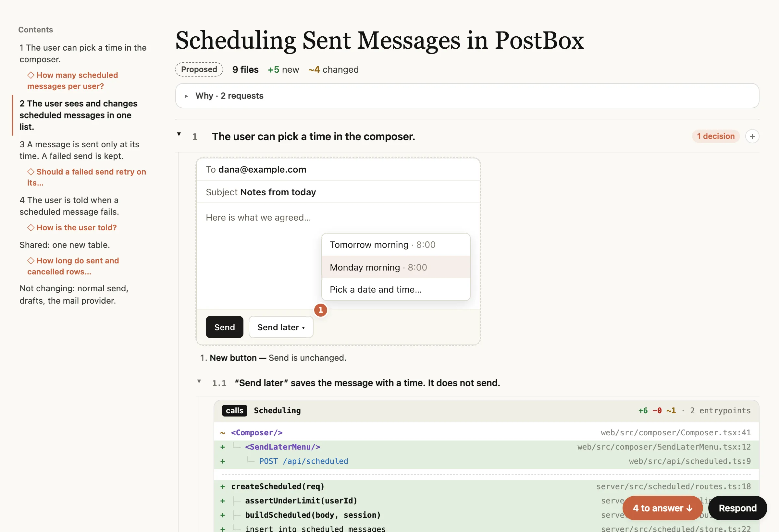Choose 'Tomorrow morning · 8:00' option
Image resolution: width=779 pixels, height=532 pixels.
(x=396, y=245)
